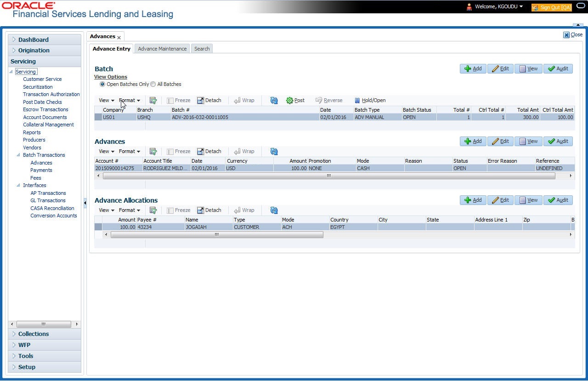The width and height of the screenshot is (588, 381).
Task: Click the Advance Allocations query-by-example icon
Action: (x=153, y=210)
